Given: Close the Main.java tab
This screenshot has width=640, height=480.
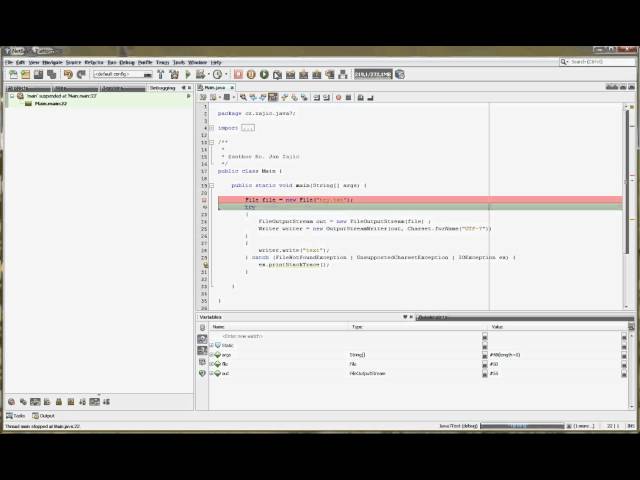Looking at the screenshot, I should 232,88.
